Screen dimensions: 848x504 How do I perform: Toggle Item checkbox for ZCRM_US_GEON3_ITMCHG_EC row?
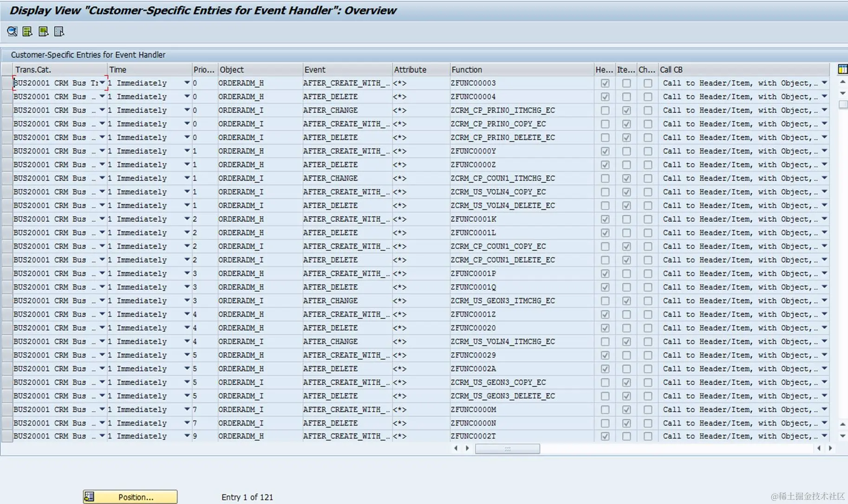[626, 301]
